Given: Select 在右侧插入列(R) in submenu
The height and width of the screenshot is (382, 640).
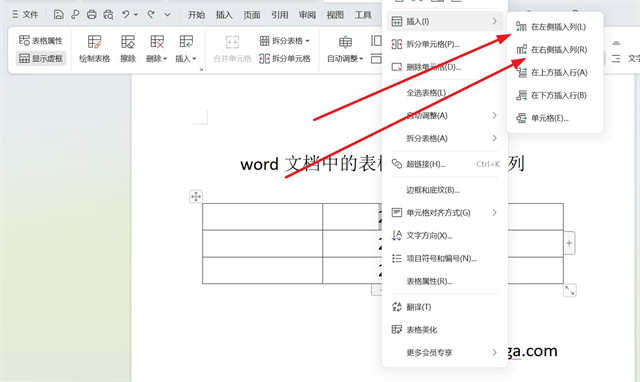Looking at the screenshot, I should tap(555, 50).
